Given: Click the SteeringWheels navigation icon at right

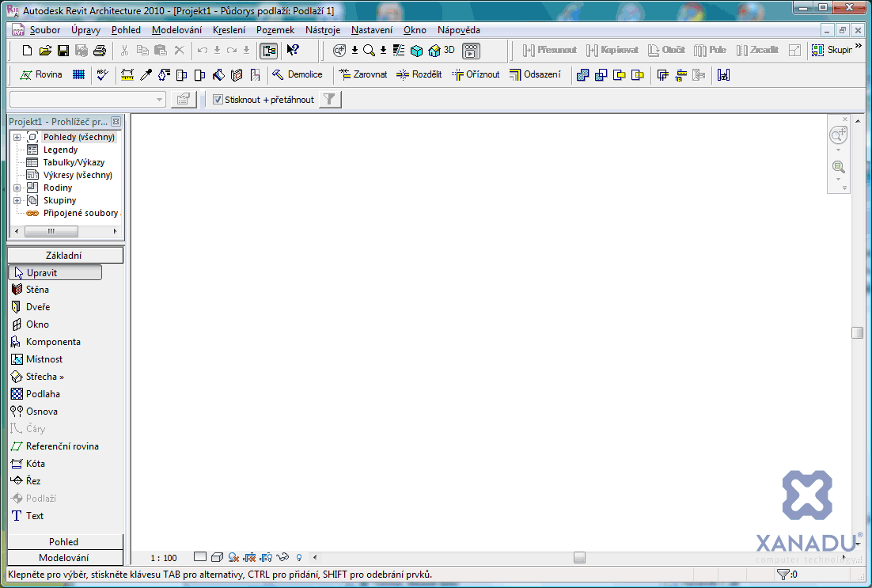Looking at the screenshot, I should coord(838,135).
